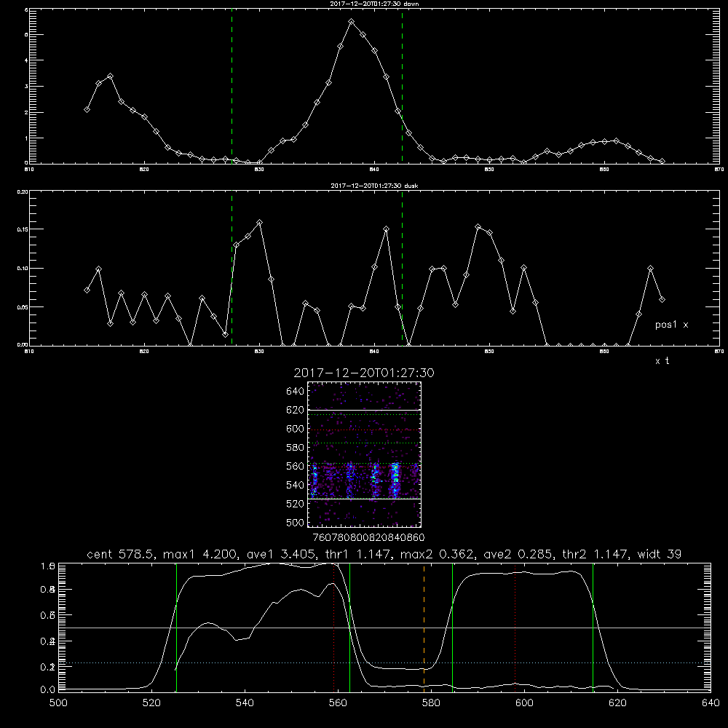Click bottom plot x-axis label 540
The width and height of the screenshot is (728, 728).
(245, 703)
